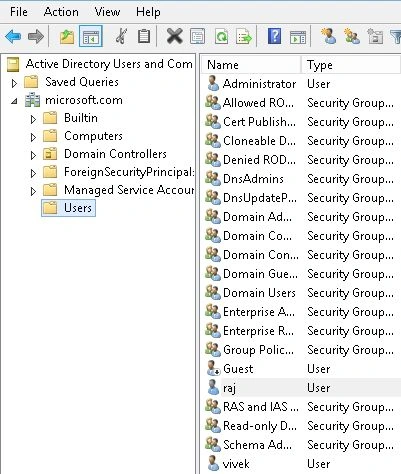401x474 pixels.
Task: Expand the Managed Service Accounts node
Action: (x=33, y=191)
